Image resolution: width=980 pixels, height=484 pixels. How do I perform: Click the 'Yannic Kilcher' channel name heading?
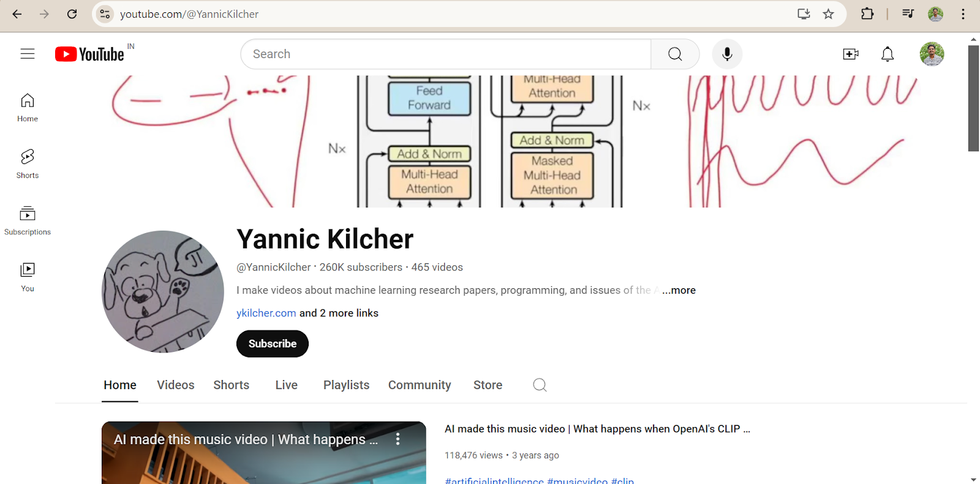tap(325, 239)
